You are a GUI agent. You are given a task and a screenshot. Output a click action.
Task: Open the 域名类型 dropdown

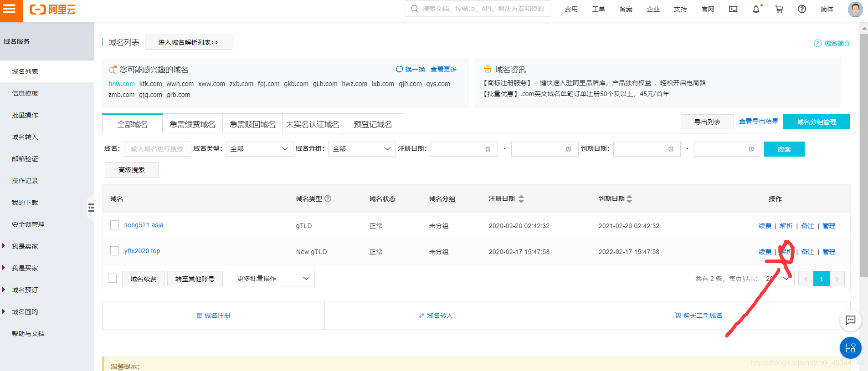tap(259, 149)
